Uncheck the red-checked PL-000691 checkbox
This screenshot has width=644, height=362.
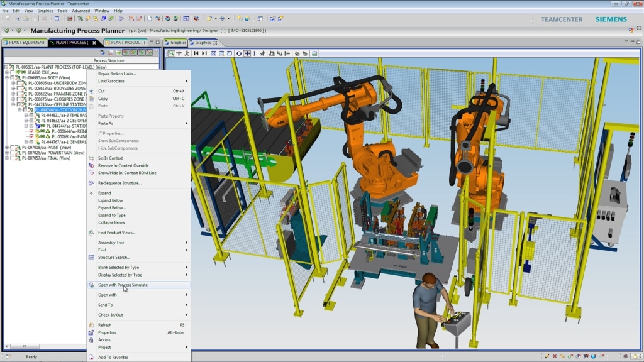pyautogui.click(x=31, y=136)
